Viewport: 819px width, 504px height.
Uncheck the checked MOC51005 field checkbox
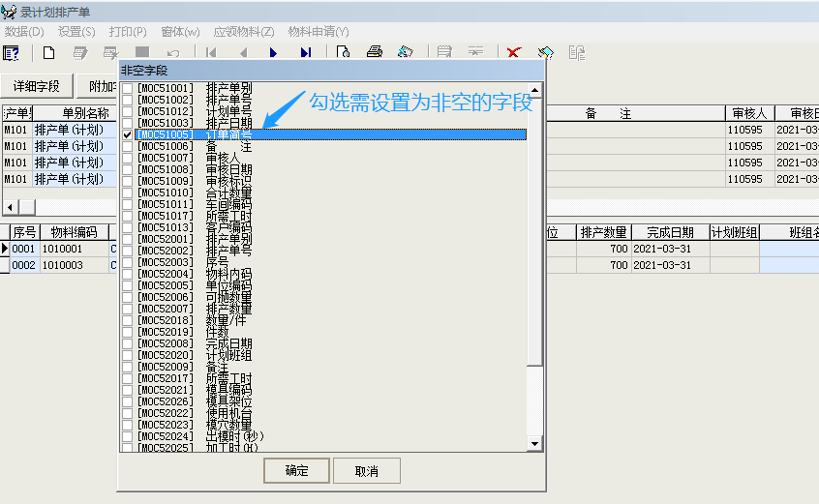(128, 135)
